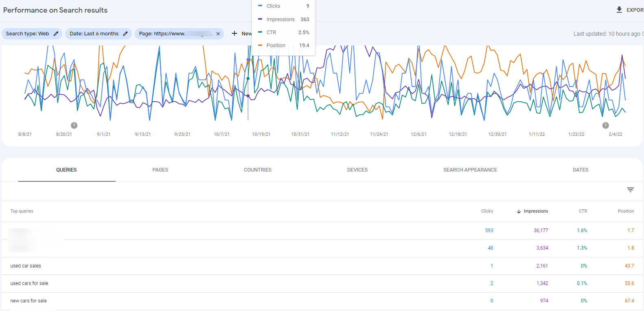Sort table by CTR column header
This screenshot has height=311, width=644.
pyautogui.click(x=583, y=211)
